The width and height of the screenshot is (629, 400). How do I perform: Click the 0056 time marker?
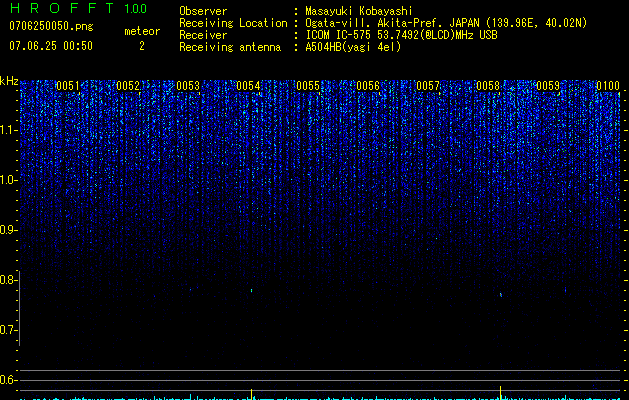coord(368,86)
